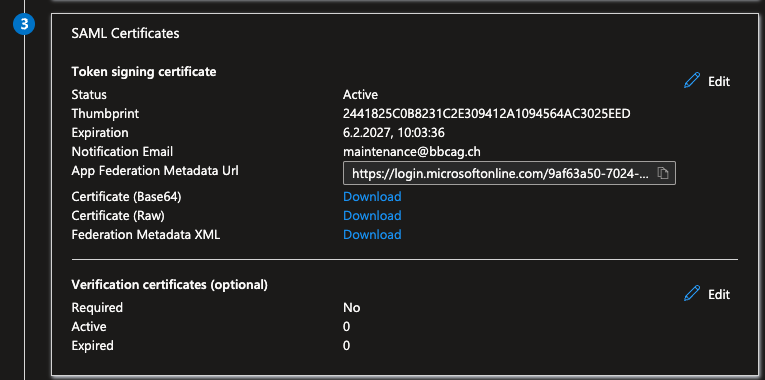765x380 pixels.
Task: Click the App Federation Metadata Url field
Action: coord(509,173)
